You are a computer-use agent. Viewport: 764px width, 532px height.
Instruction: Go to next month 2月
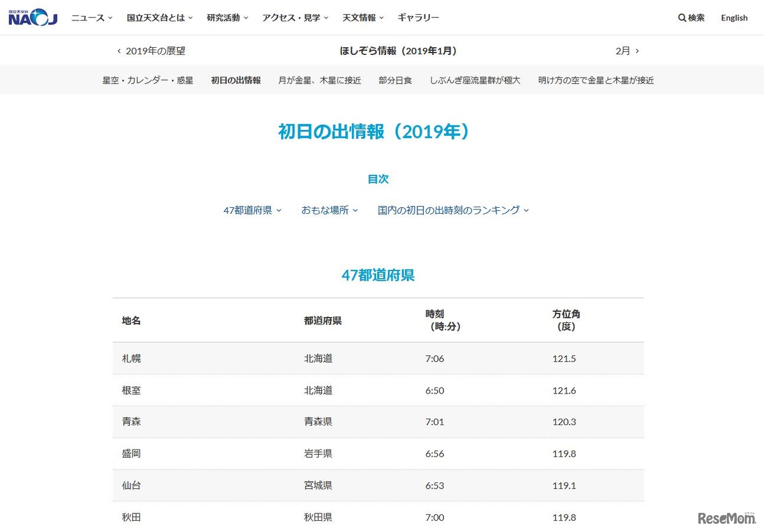(627, 51)
